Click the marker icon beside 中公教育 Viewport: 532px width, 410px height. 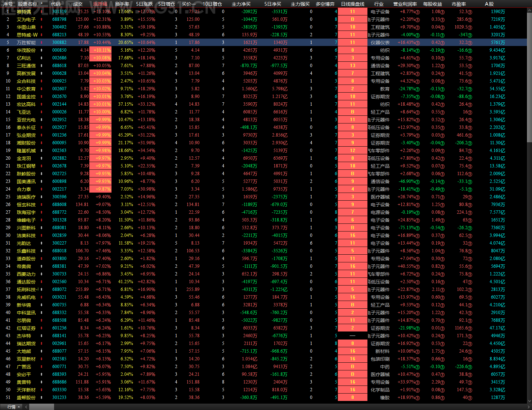pyautogui.click(x=42, y=89)
